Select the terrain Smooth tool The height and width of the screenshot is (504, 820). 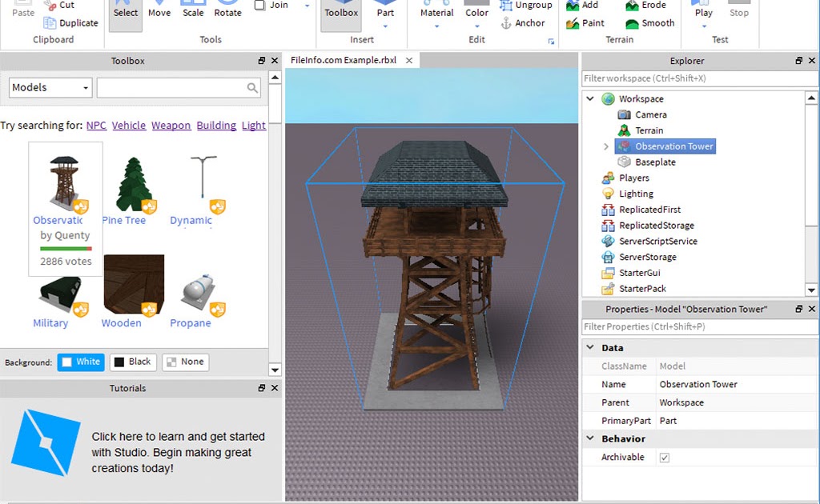click(x=650, y=23)
